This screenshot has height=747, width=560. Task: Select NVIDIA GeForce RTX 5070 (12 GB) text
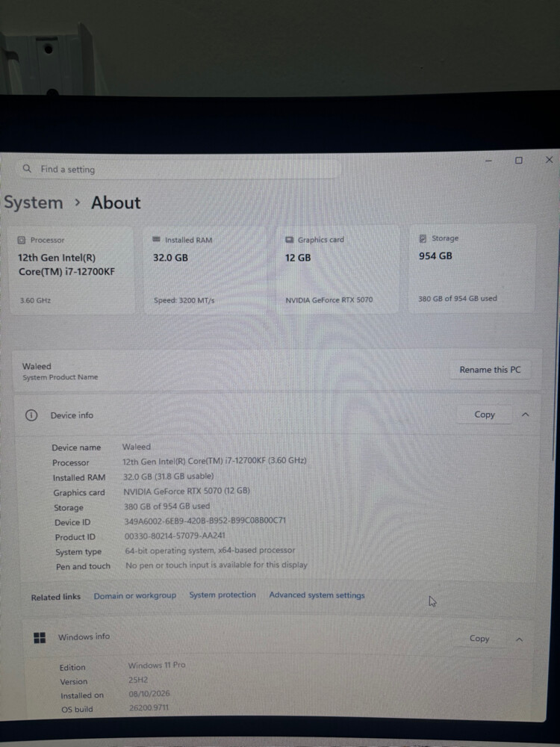pyautogui.click(x=187, y=491)
